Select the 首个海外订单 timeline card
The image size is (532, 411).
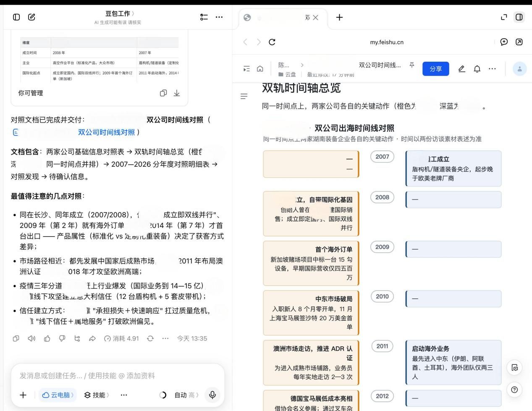coord(311,263)
